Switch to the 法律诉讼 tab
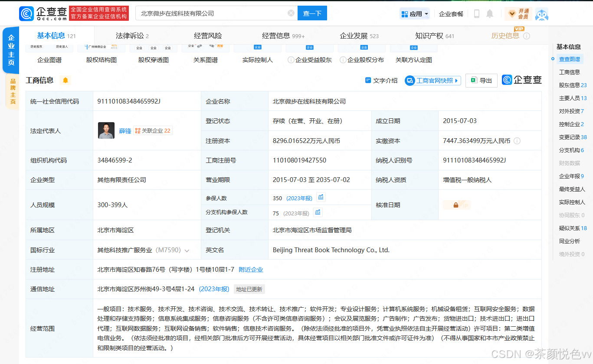 [x=132, y=36]
